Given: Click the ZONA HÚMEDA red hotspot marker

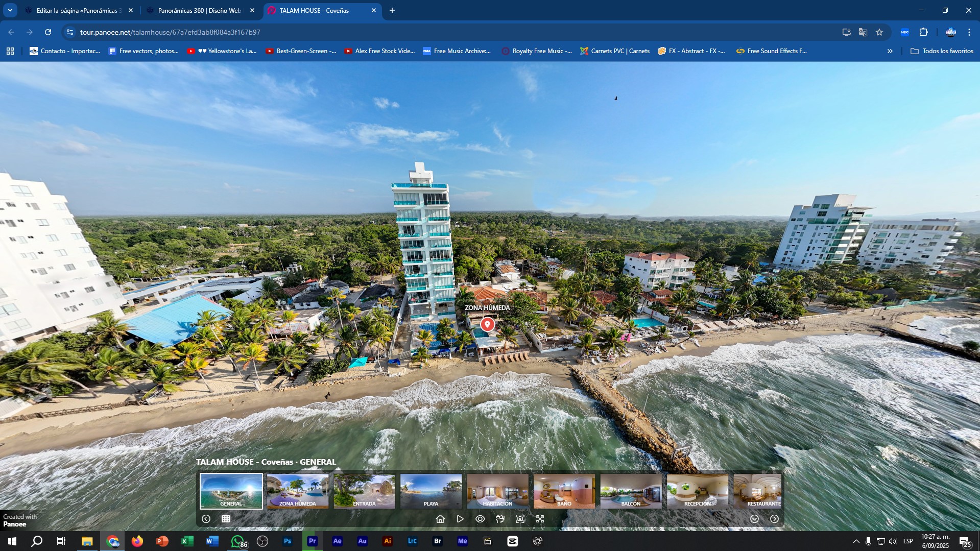Looking at the screenshot, I should coord(487,324).
